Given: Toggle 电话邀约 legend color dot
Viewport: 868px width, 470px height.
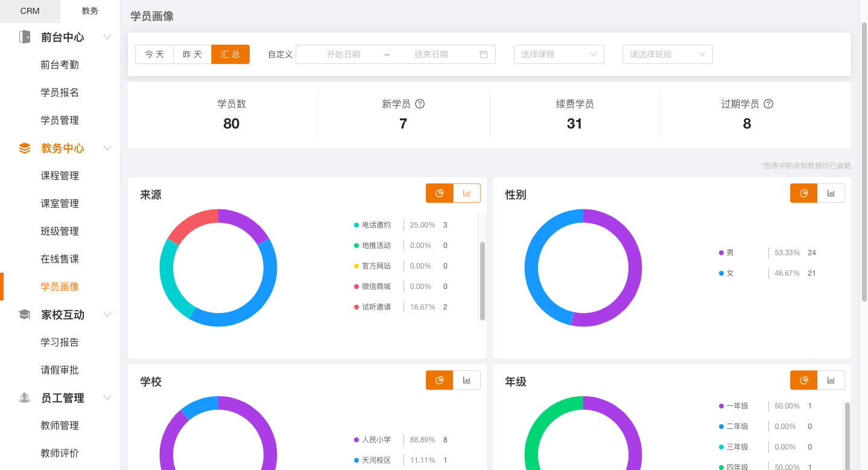Looking at the screenshot, I should 356,225.
